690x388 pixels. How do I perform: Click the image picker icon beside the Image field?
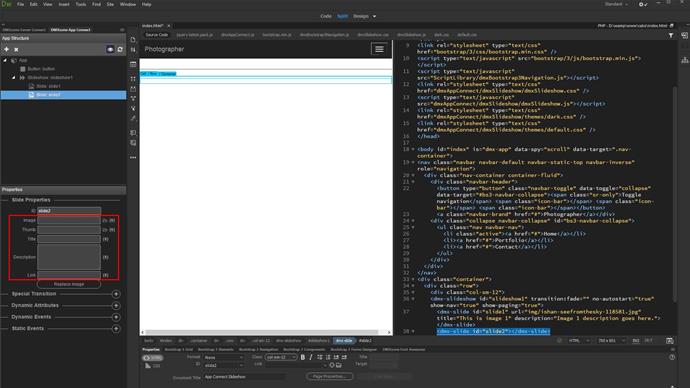pyautogui.click(x=105, y=220)
